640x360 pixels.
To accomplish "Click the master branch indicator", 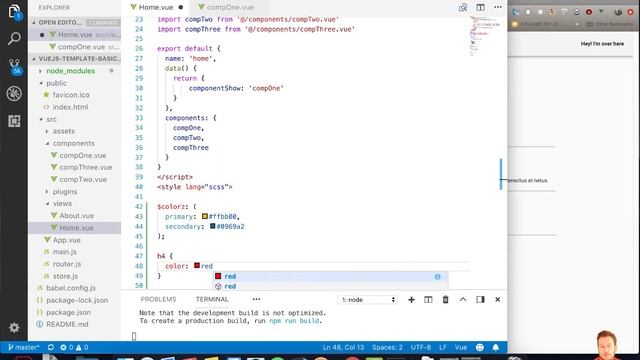I will click(24, 347).
